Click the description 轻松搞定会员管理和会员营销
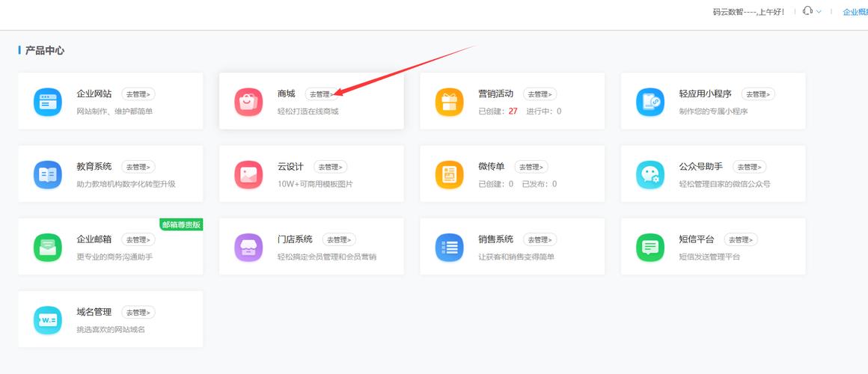 coord(327,257)
